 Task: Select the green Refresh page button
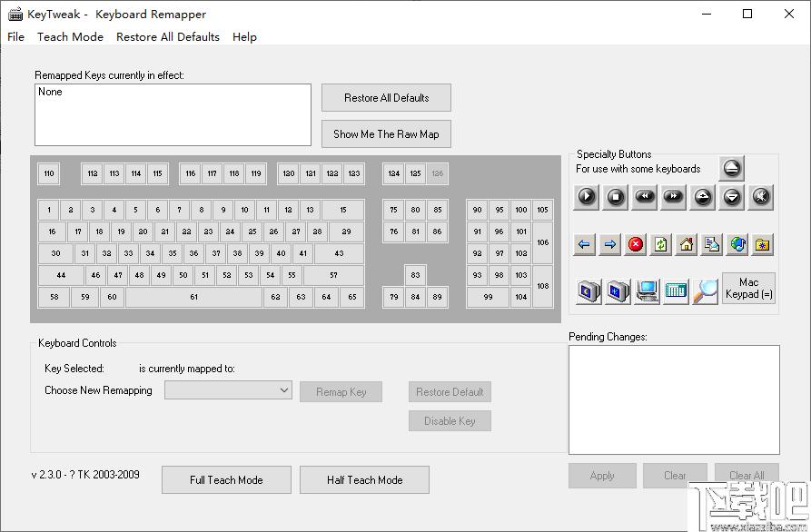tap(660, 244)
